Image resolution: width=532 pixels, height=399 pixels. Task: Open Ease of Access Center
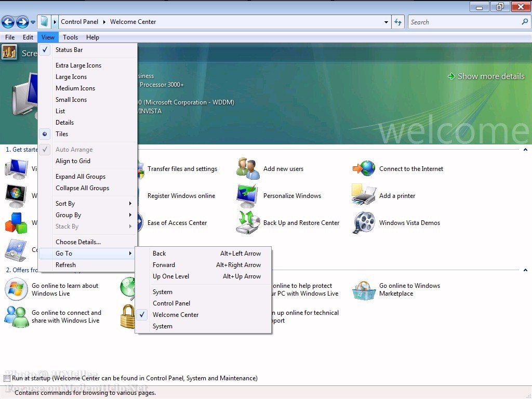click(x=177, y=223)
